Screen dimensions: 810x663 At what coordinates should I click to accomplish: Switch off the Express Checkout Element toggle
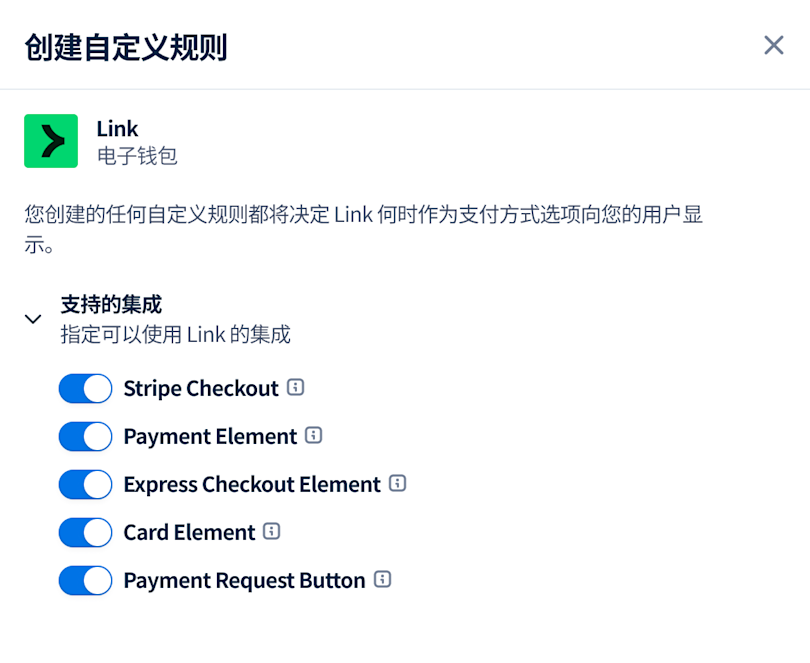coord(85,484)
